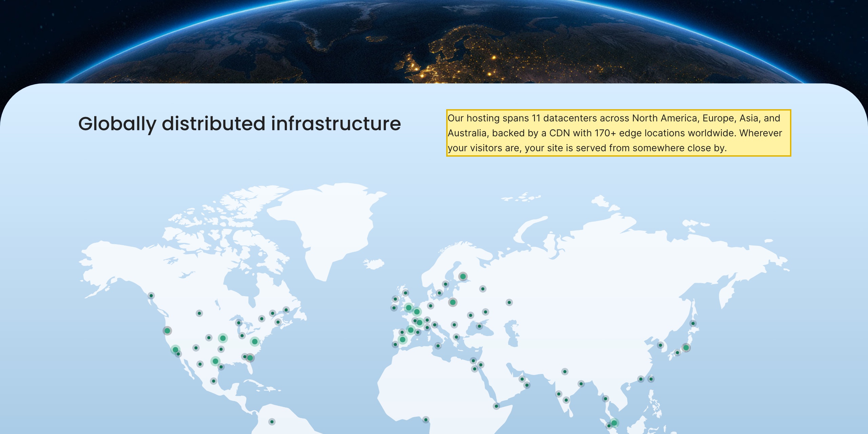Screen dimensions: 868x434
Task: Select the edge marker on West Africa's coast
Action: pyautogui.click(x=426, y=420)
